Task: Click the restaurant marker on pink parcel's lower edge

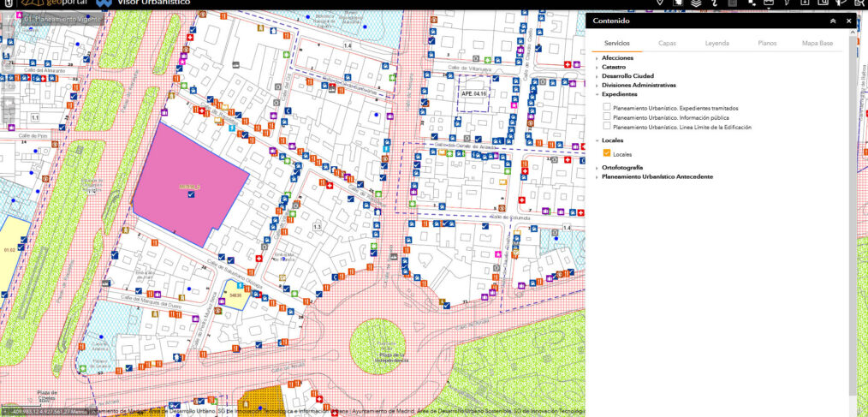Action: click(154, 243)
